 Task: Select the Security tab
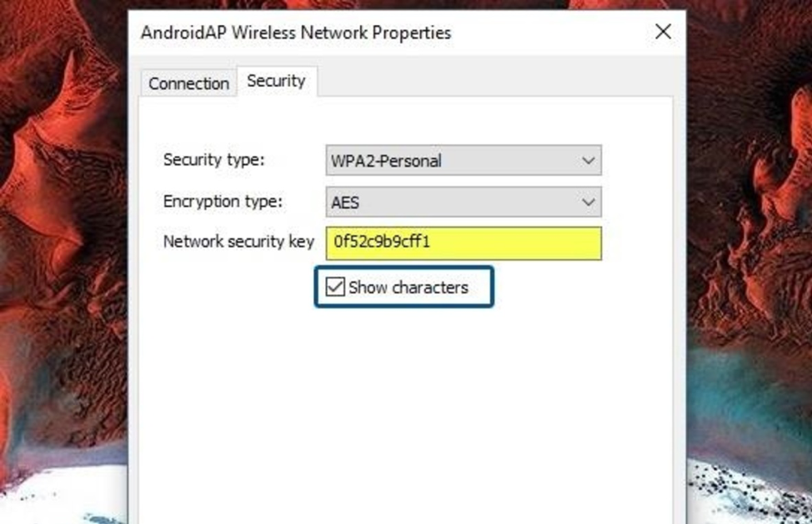[276, 81]
